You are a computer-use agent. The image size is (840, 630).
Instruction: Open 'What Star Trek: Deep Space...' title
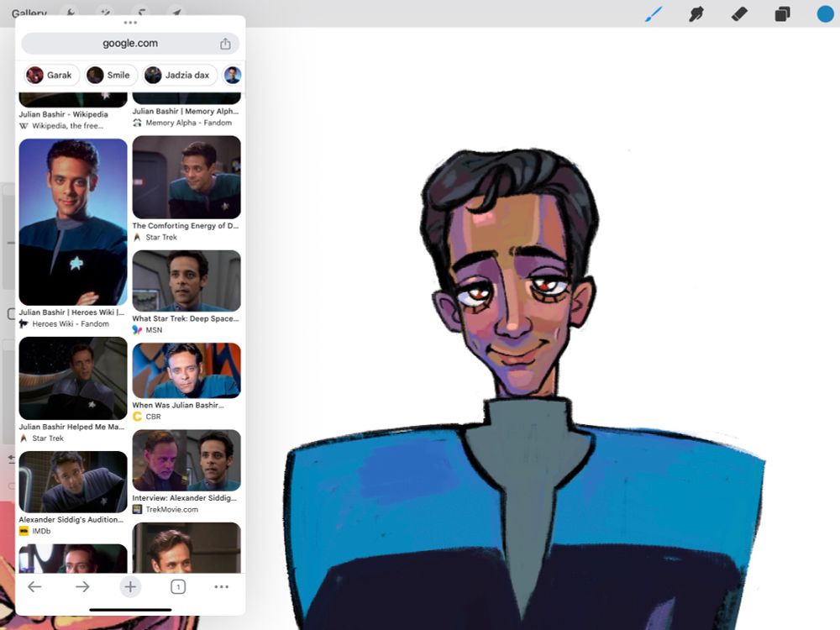(x=186, y=318)
